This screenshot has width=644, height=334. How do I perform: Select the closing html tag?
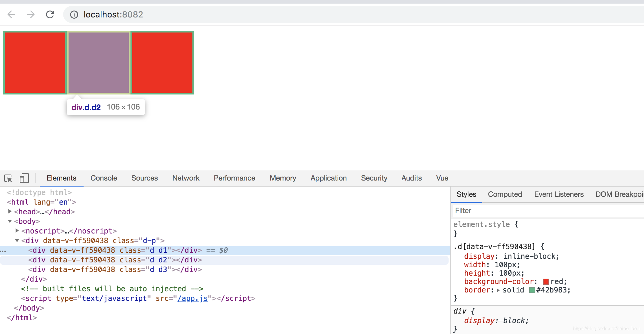(x=22, y=318)
